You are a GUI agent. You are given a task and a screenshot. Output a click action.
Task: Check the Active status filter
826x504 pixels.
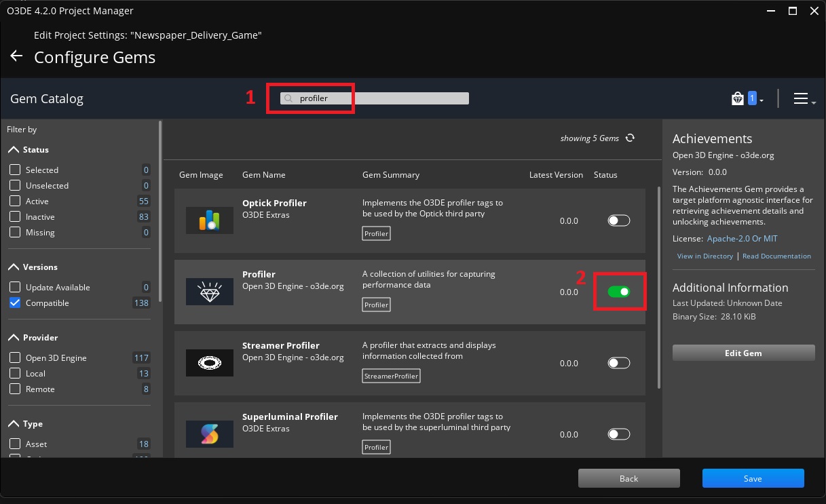pyautogui.click(x=15, y=201)
